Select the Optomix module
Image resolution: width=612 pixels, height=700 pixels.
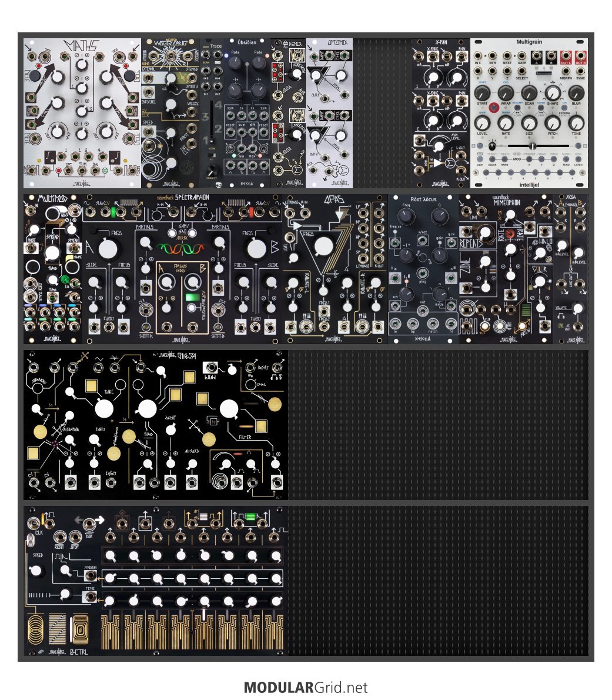click(329, 113)
